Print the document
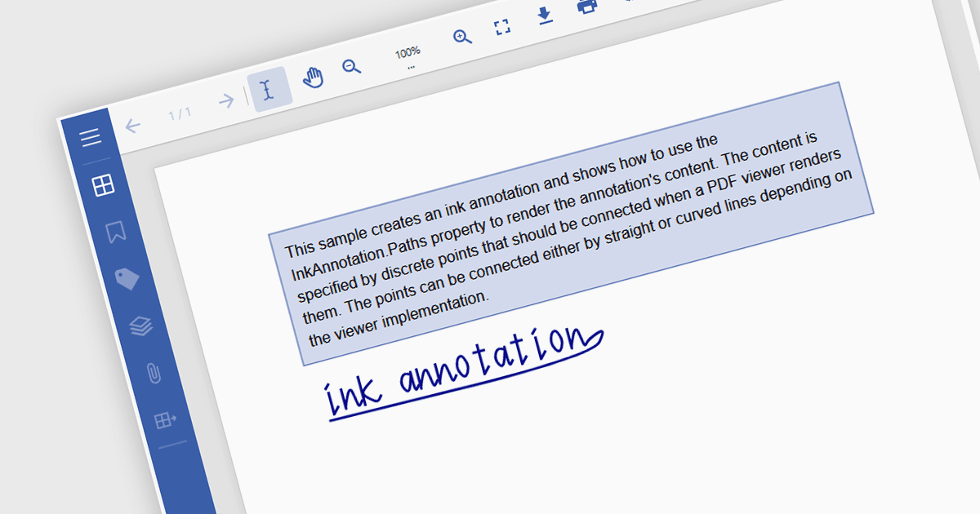The image size is (980, 514). [x=587, y=6]
